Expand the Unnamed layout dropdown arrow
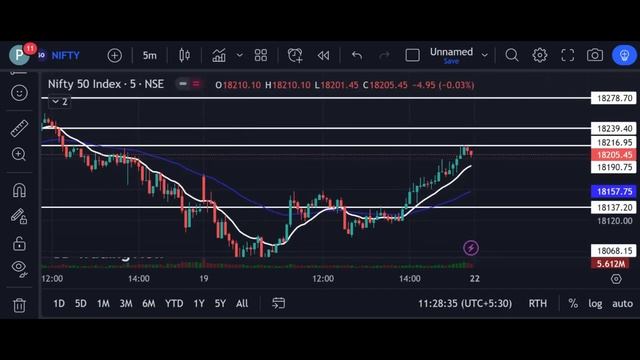The width and height of the screenshot is (640, 360). pyautogui.click(x=484, y=55)
